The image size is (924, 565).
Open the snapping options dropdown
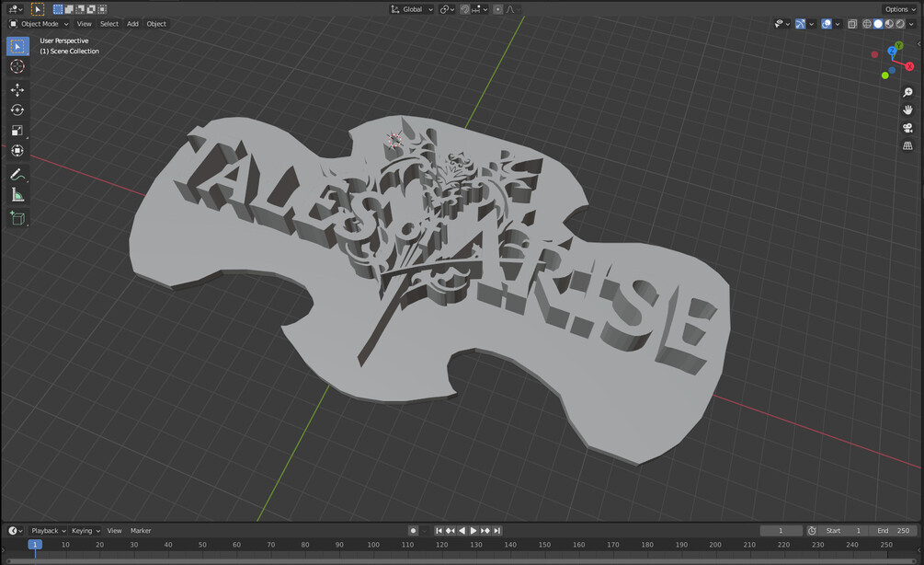480,9
